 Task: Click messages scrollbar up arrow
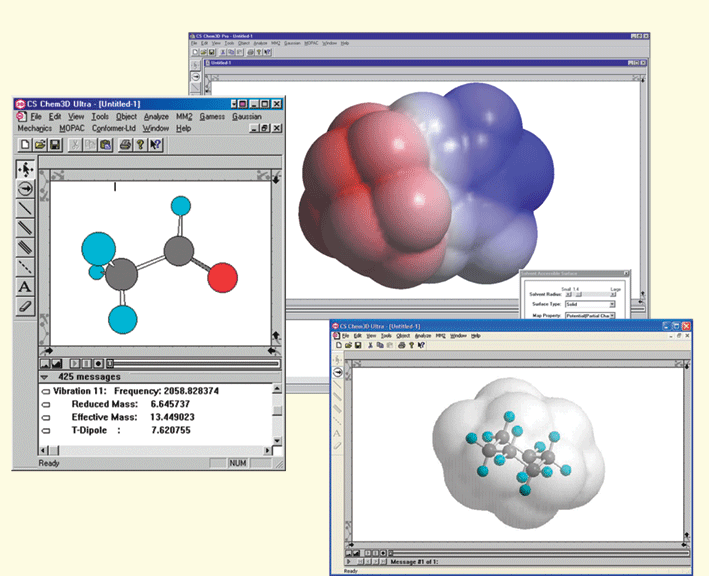(277, 388)
